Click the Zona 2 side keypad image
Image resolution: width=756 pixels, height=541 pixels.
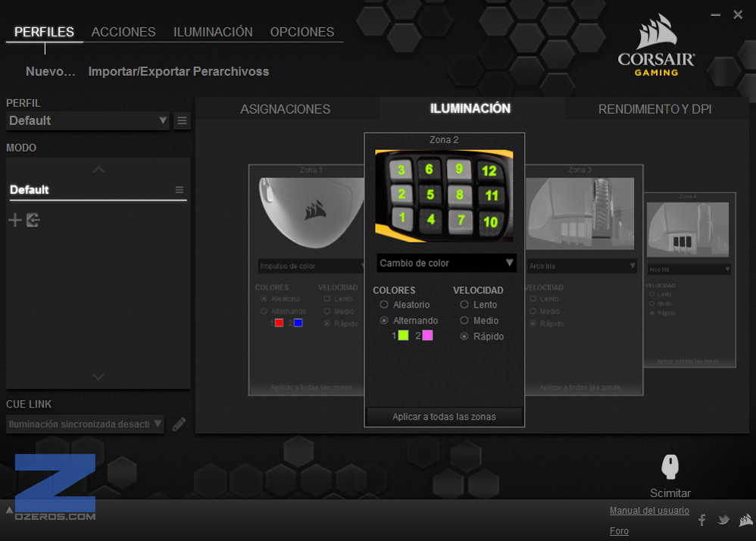tap(444, 196)
